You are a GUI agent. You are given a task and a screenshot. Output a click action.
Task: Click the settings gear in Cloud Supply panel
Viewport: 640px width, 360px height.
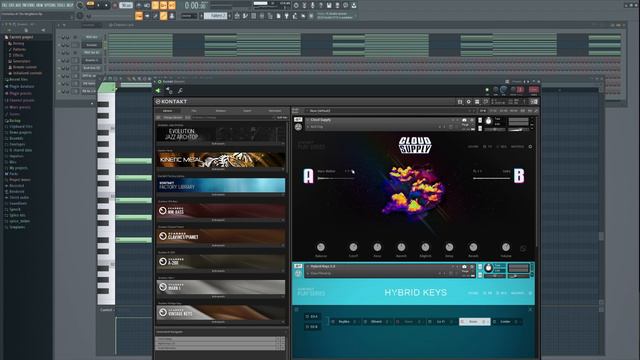pyautogui.click(x=530, y=147)
